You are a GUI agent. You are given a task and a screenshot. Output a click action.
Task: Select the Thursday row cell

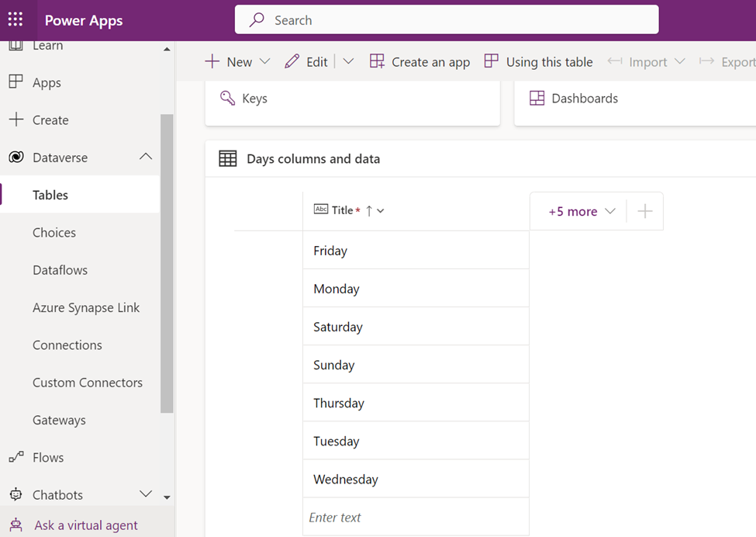coord(416,403)
